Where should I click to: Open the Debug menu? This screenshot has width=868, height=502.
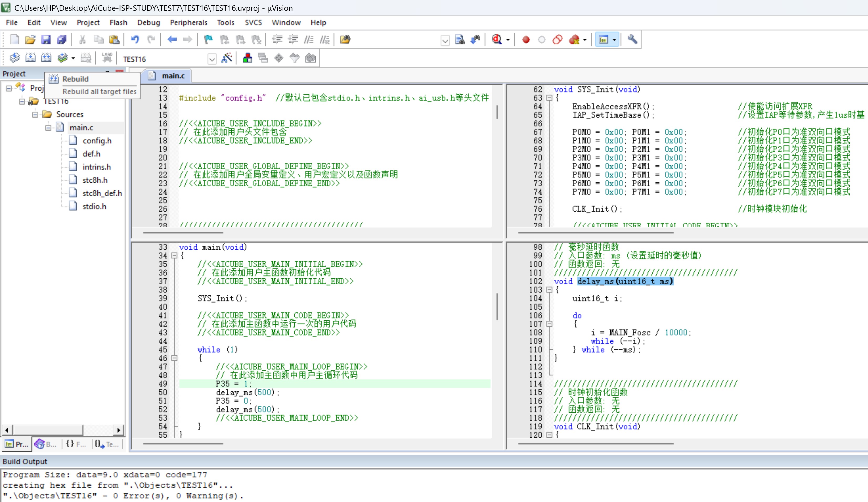pyautogui.click(x=148, y=22)
